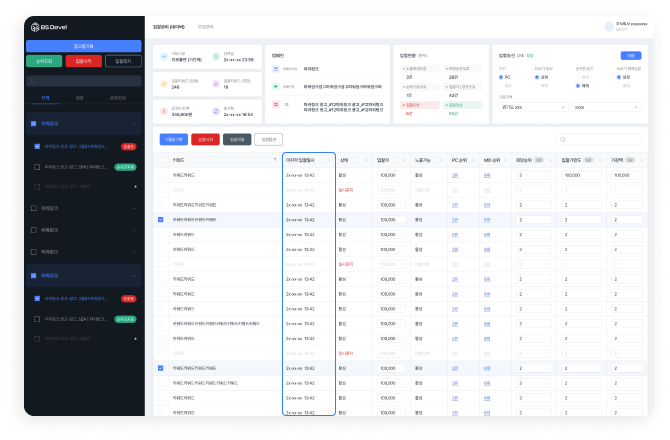The image size is (670, 440).
Task: Click the red-highlighted label in bid status card
Action: click(x=419, y=105)
